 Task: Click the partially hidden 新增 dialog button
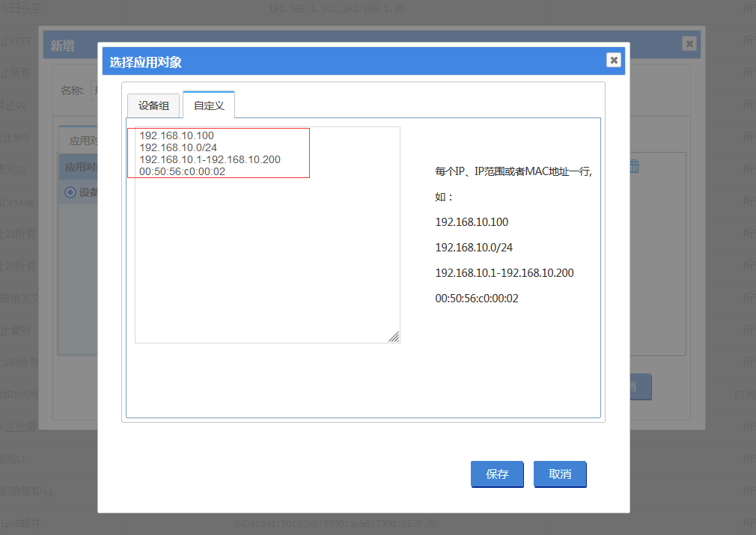(640, 387)
